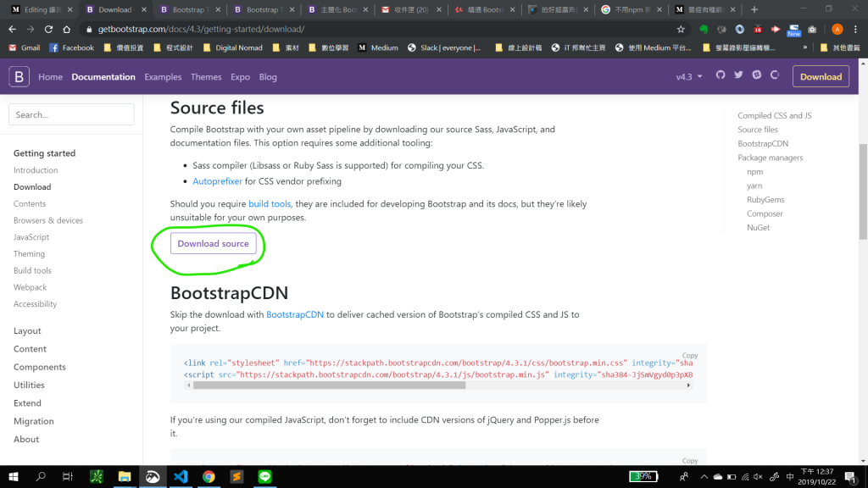Go back in browser history

[x=12, y=29]
